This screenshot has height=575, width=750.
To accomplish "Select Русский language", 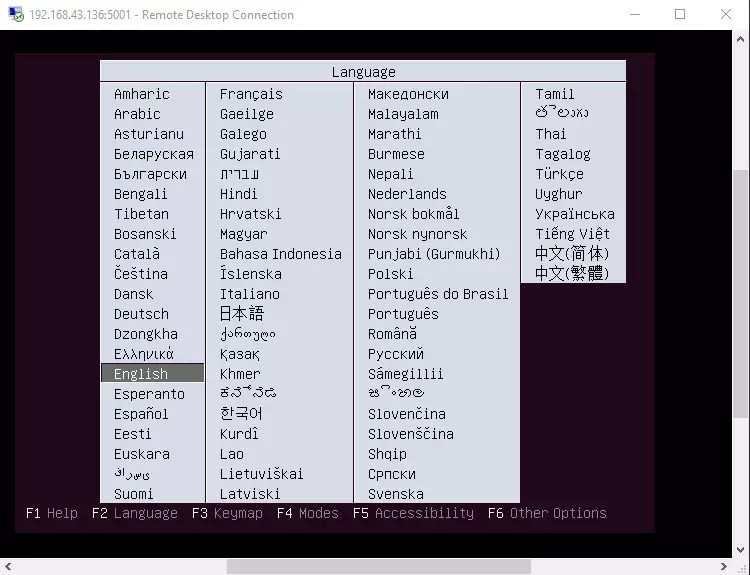I will click(x=396, y=354).
